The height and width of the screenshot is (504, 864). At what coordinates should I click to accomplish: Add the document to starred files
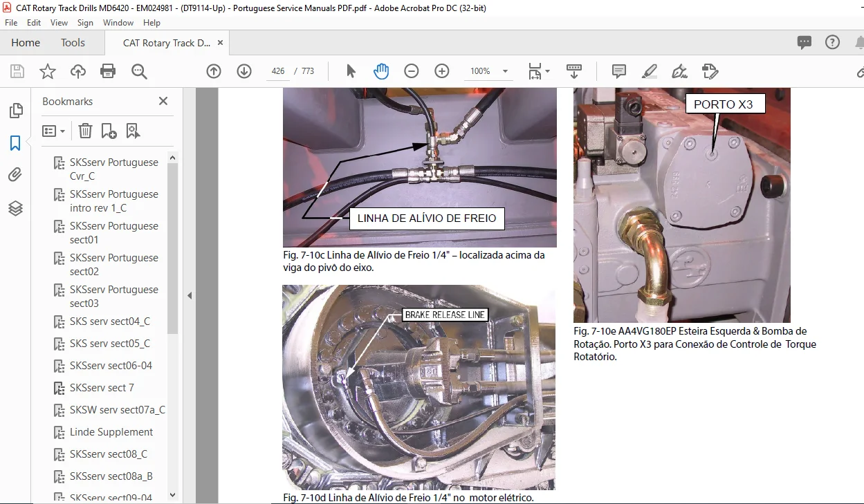[x=47, y=71]
